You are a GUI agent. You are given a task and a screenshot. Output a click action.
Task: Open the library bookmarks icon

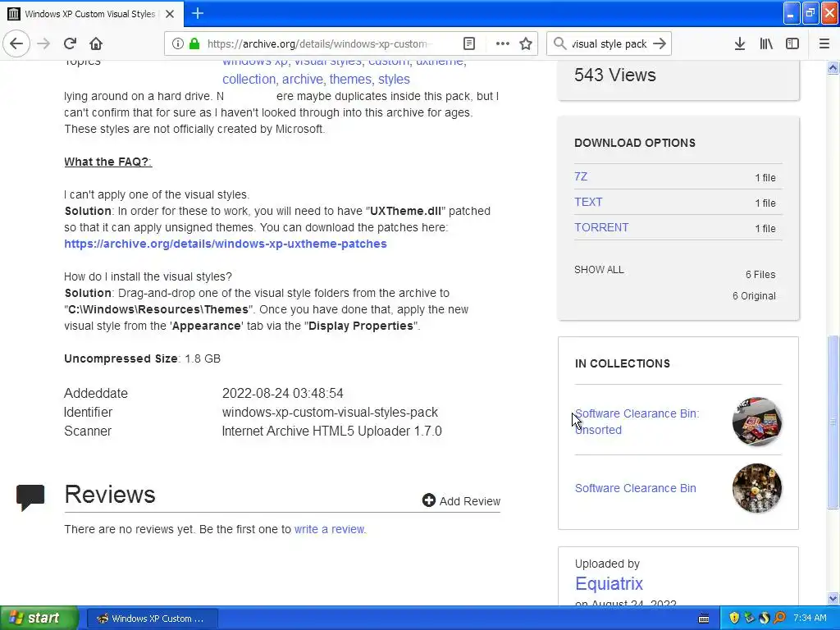coord(766,44)
